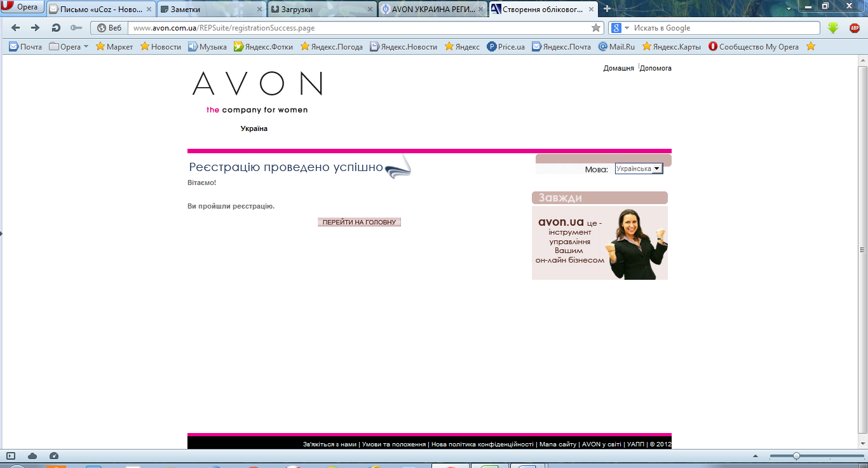Open the Яндекс.Почта bookmark
The height and width of the screenshot is (468, 868).
[x=561, y=46]
